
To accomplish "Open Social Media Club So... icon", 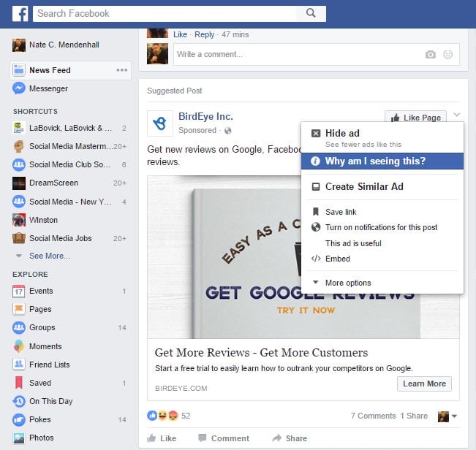I will pyautogui.click(x=19, y=164).
